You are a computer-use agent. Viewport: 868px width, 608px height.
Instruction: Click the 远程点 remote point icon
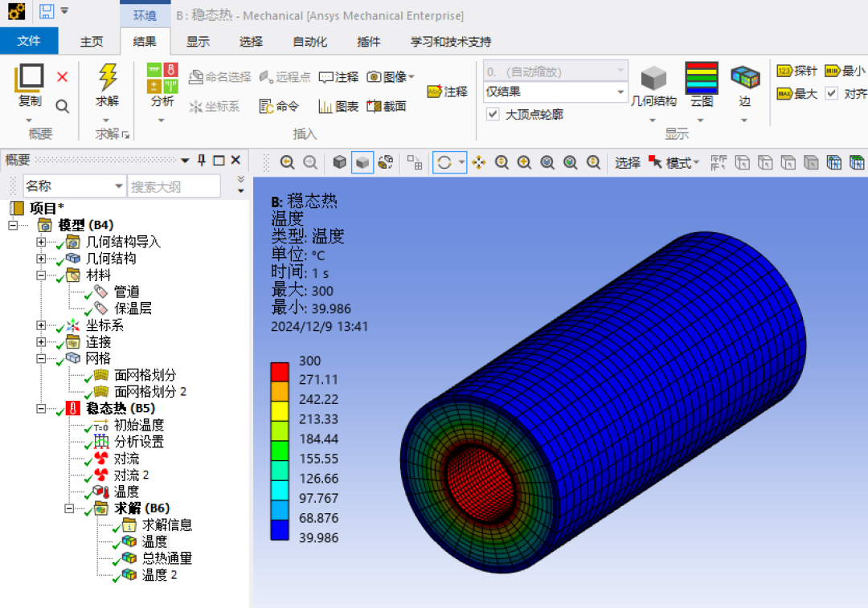[267, 77]
